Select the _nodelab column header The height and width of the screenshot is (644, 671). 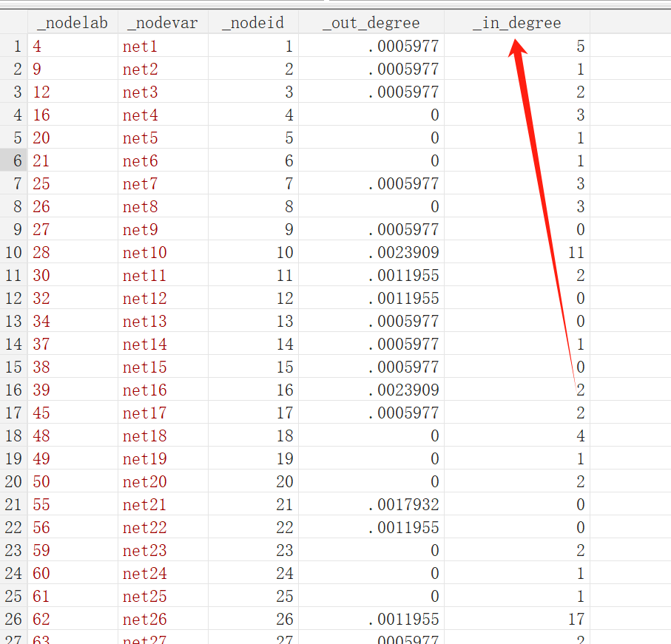[x=73, y=23]
